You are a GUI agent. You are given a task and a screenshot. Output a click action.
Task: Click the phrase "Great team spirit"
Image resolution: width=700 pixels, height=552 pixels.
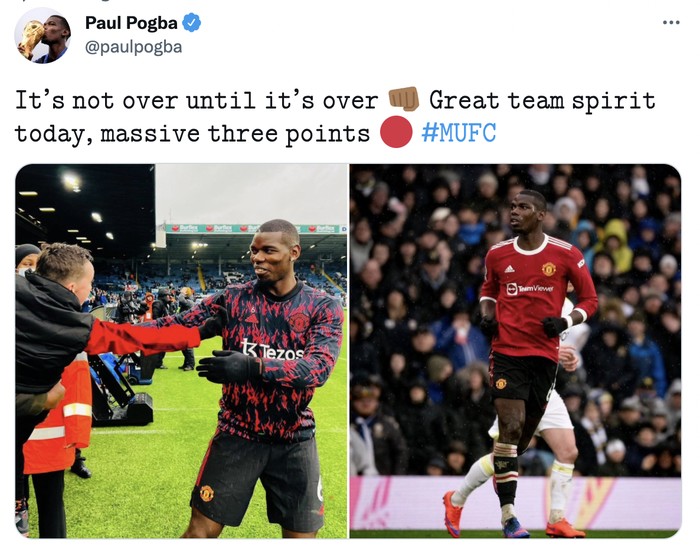click(542, 100)
